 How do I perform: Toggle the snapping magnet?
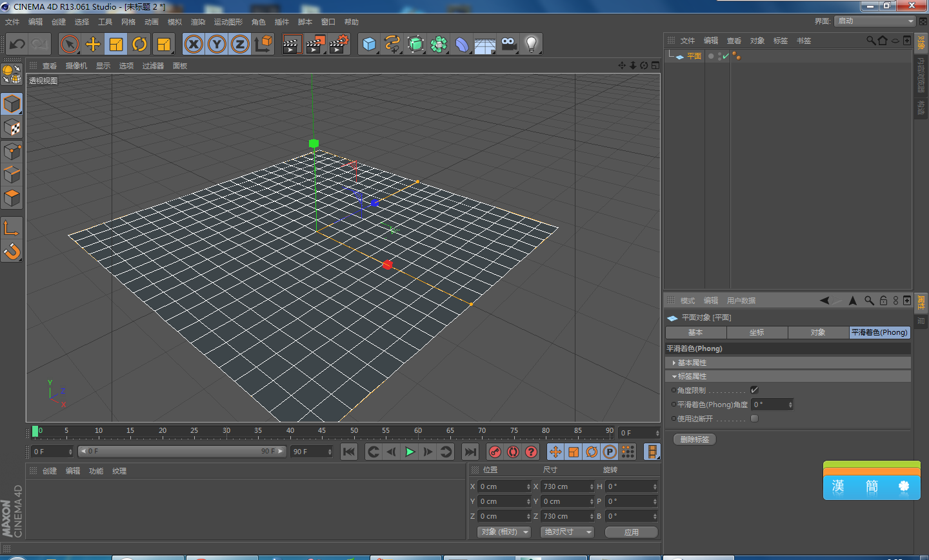12,251
